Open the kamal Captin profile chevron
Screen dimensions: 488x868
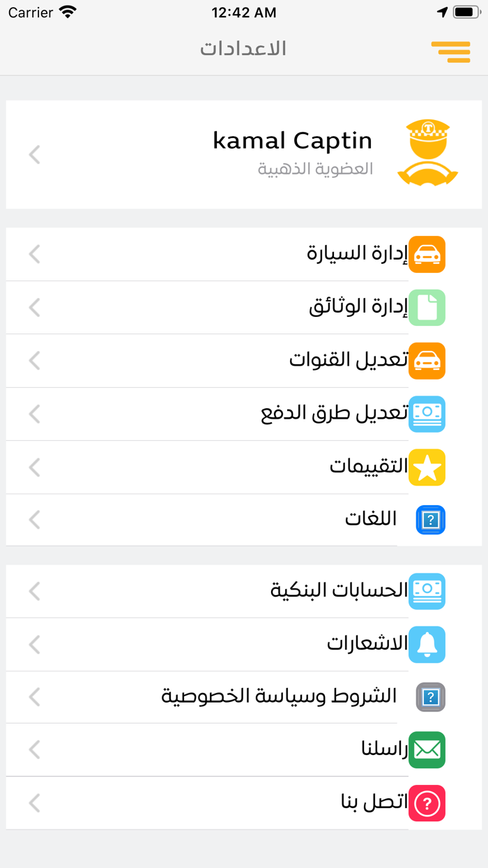tap(35, 154)
